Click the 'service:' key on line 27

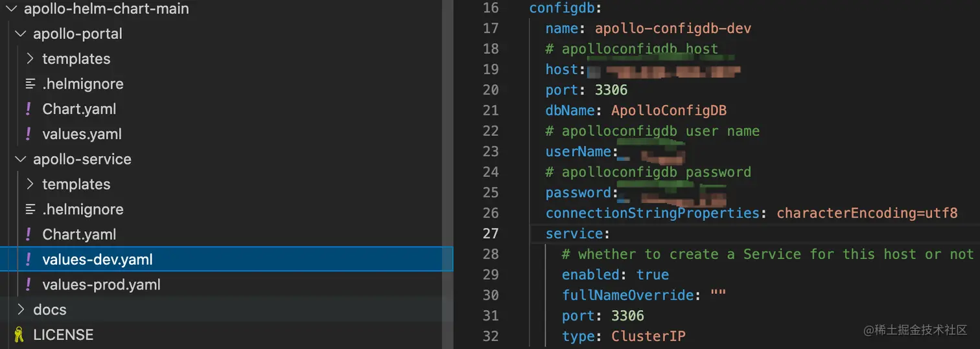pos(577,234)
